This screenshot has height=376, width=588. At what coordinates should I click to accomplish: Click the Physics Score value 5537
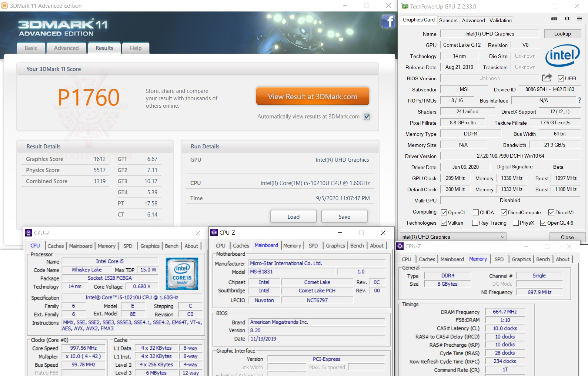tap(100, 170)
